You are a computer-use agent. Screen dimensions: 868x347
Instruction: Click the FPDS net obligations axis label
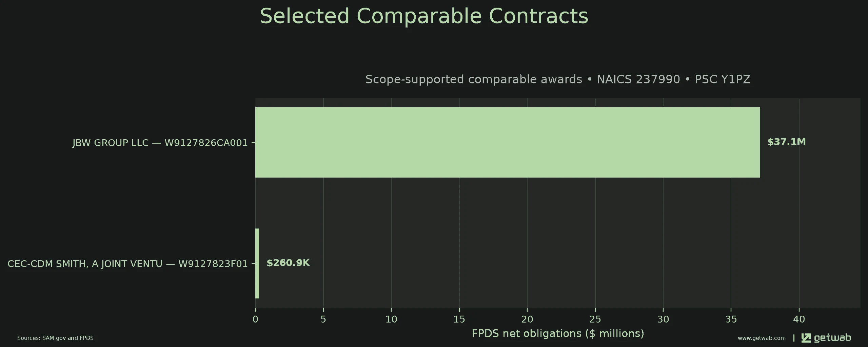[x=558, y=333]
